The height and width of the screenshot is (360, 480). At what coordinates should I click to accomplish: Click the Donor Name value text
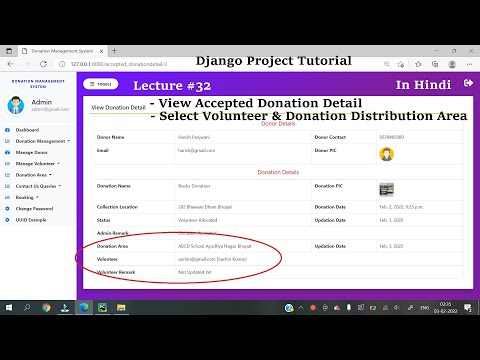point(194,137)
